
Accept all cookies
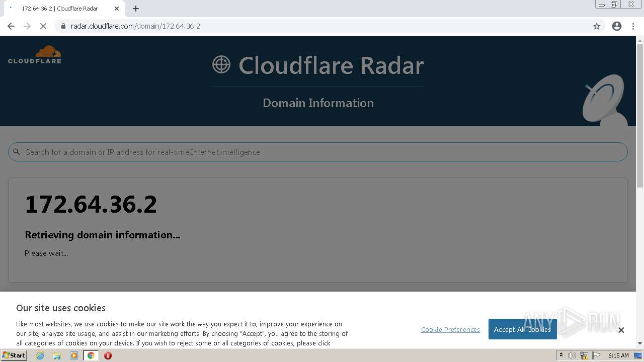tap(522, 329)
